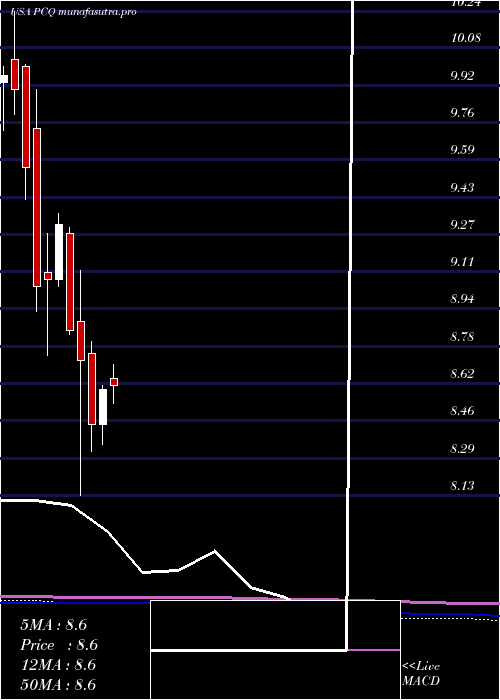Click the 8.78 price axis label

(x=462, y=336)
